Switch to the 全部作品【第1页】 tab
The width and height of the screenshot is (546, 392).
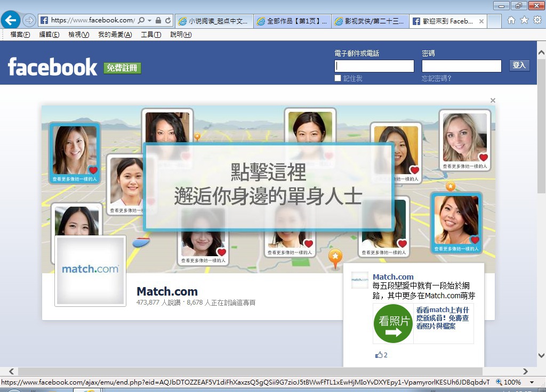click(293, 21)
